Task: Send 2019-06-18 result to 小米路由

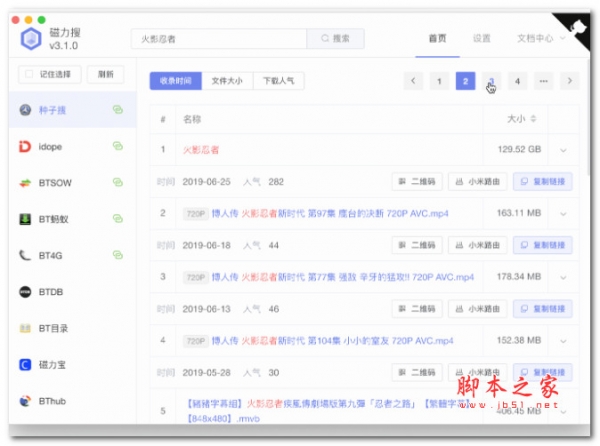Action: (478, 245)
